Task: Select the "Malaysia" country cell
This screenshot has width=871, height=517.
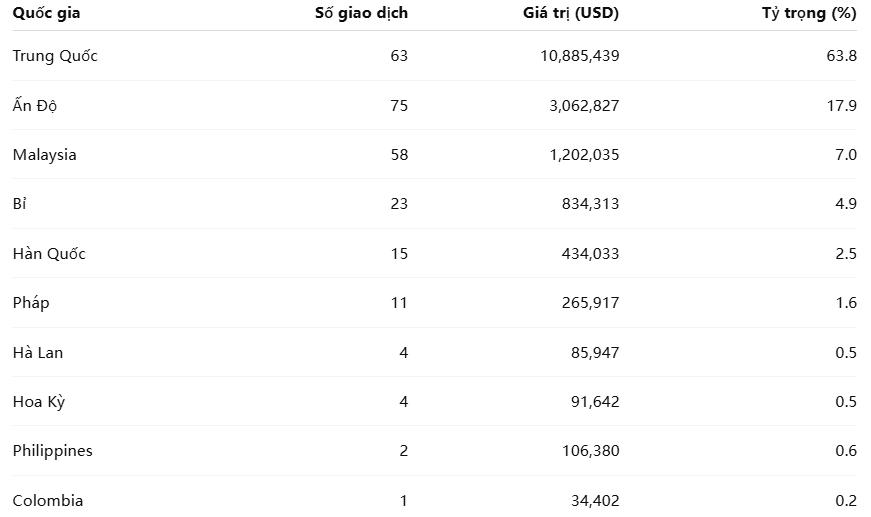Action: pyautogui.click(x=45, y=155)
